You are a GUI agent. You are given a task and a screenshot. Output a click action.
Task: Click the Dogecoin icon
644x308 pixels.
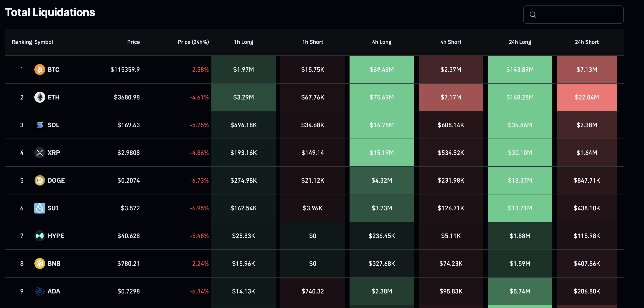[x=40, y=180]
